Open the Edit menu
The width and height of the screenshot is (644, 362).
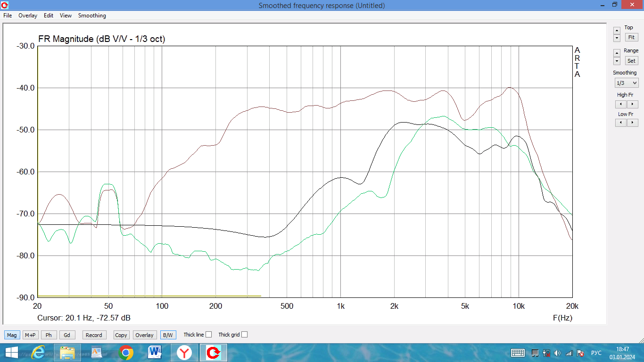(x=49, y=16)
